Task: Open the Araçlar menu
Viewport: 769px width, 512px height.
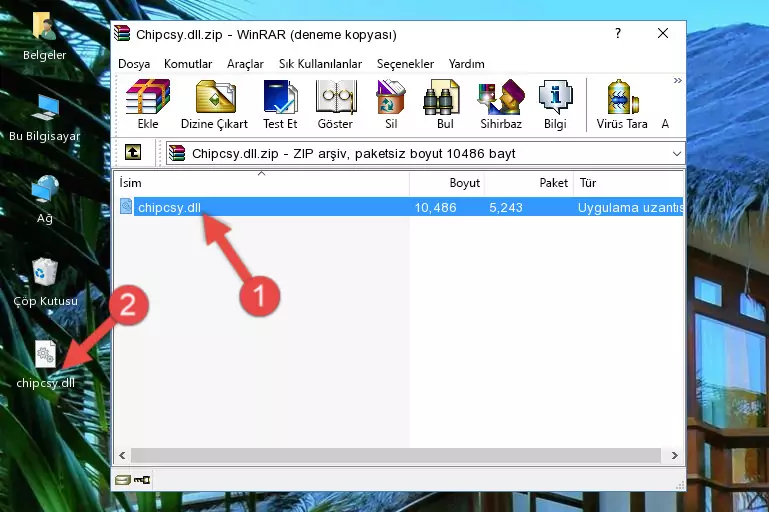Action: pyautogui.click(x=245, y=64)
